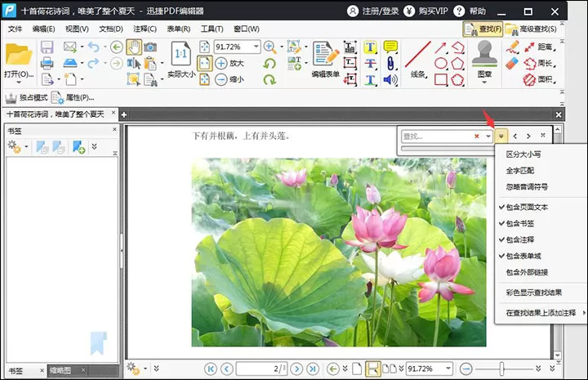Select the Hand tool icon

pyautogui.click(x=134, y=47)
